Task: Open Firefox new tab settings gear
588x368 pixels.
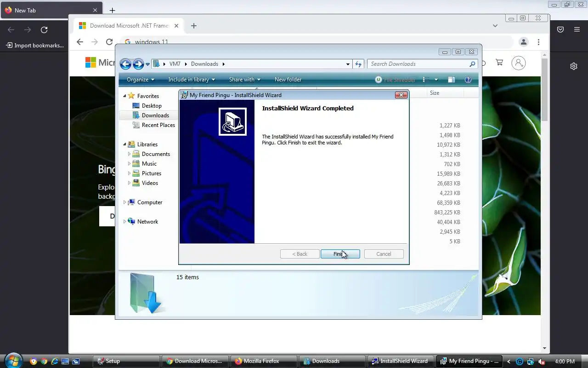Action: point(574,66)
